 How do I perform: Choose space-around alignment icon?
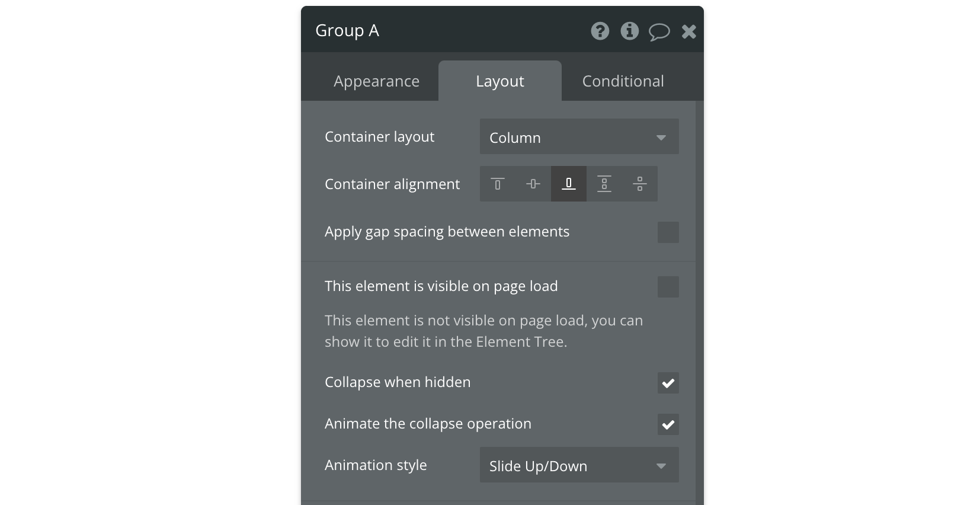pyautogui.click(x=640, y=184)
